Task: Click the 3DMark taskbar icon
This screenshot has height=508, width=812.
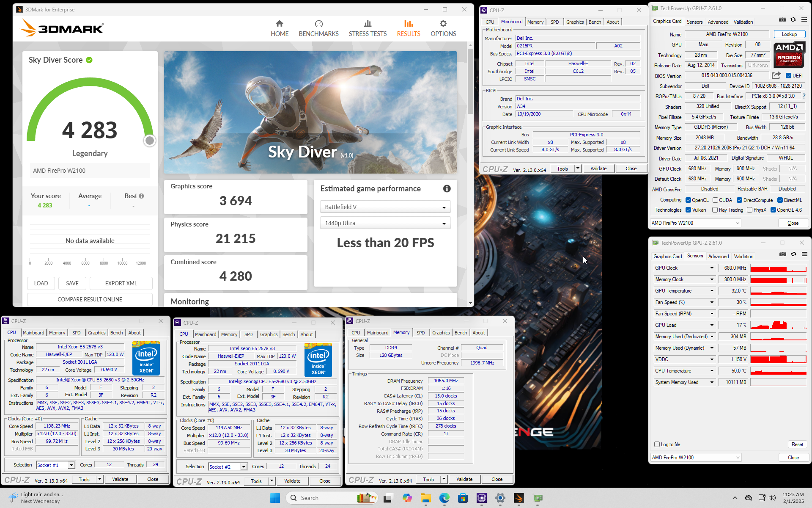Action: coord(519,498)
